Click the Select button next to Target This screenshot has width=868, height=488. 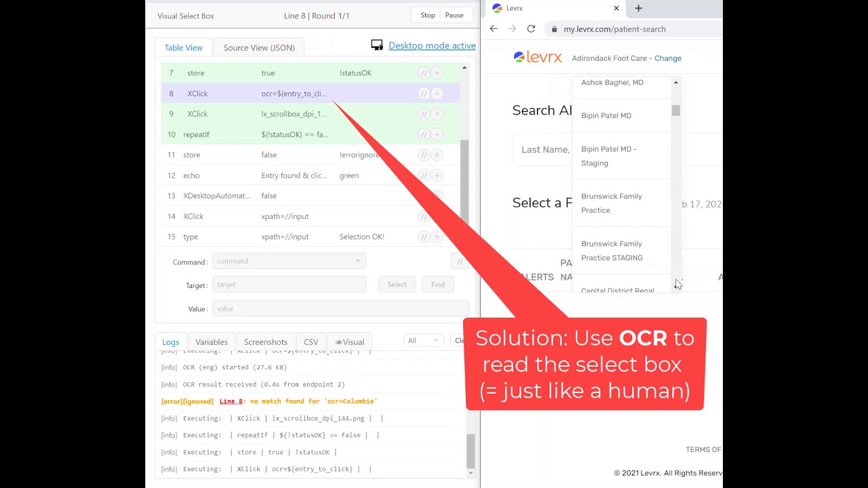(x=397, y=285)
